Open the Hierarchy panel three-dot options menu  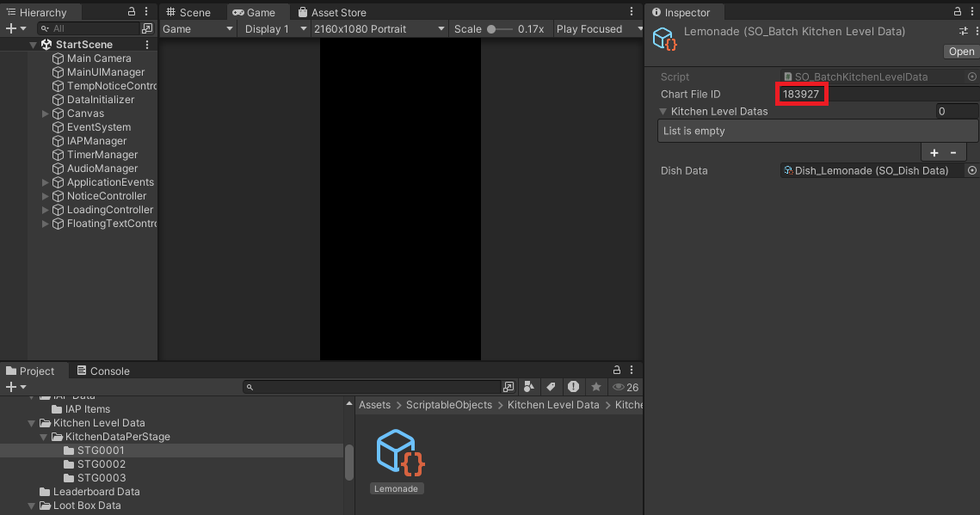tap(146, 11)
